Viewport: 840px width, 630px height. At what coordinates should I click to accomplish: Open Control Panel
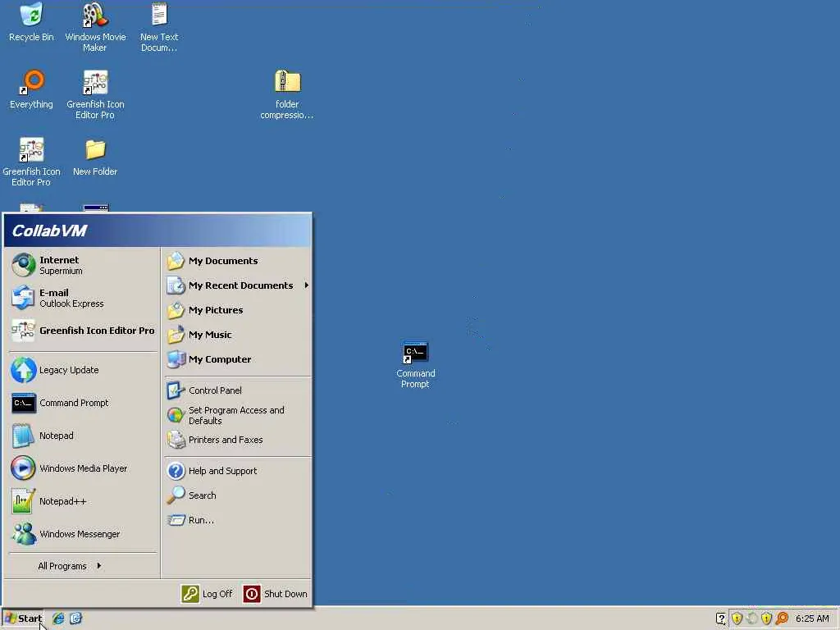coord(237,390)
